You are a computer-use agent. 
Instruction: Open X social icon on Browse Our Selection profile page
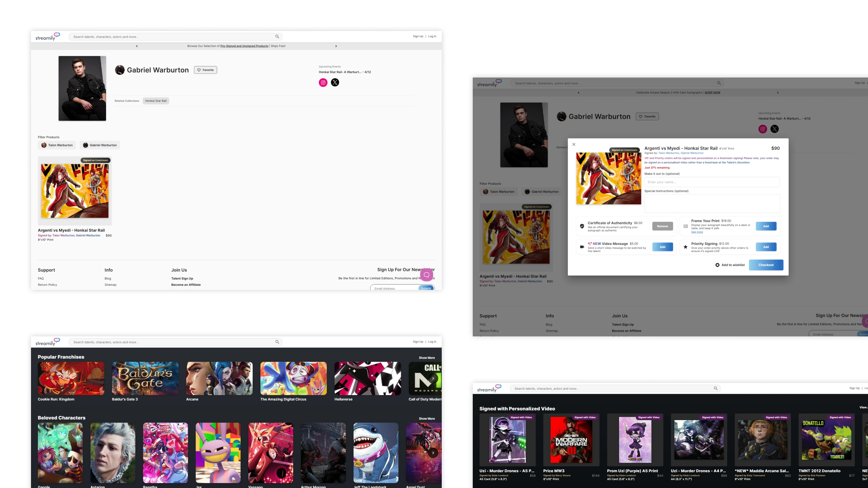(x=335, y=82)
